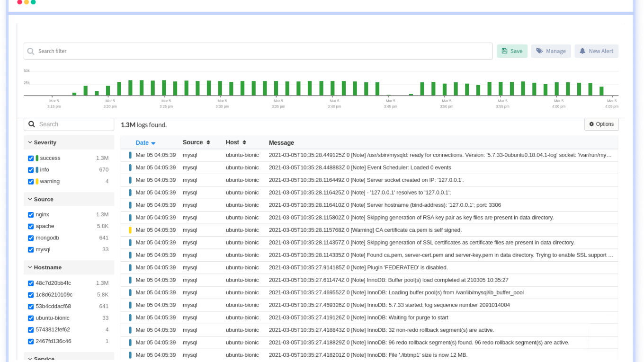Create a New Alert
The image size is (644, 362).
(x=596, y=51)
